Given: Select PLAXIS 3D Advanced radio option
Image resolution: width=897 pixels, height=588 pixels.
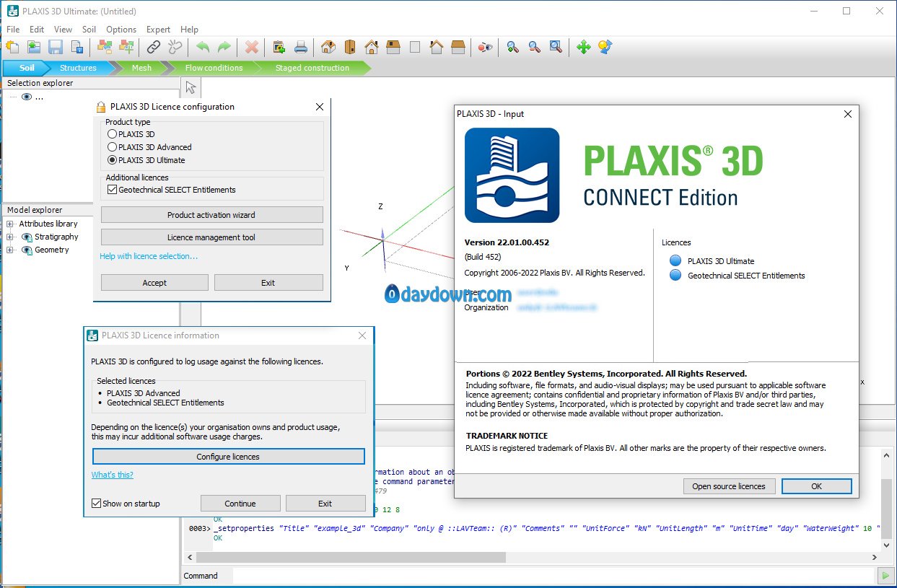Looking at the screenshot, I should click(112, 147).
